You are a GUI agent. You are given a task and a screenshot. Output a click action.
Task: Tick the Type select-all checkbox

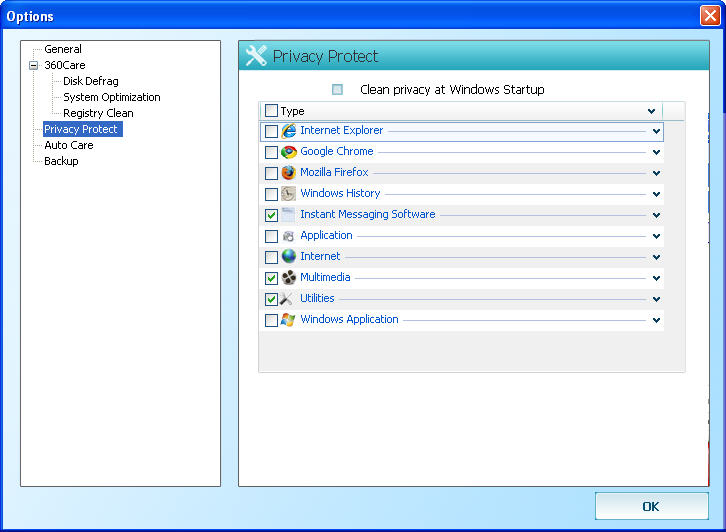(x=271, y=111)
